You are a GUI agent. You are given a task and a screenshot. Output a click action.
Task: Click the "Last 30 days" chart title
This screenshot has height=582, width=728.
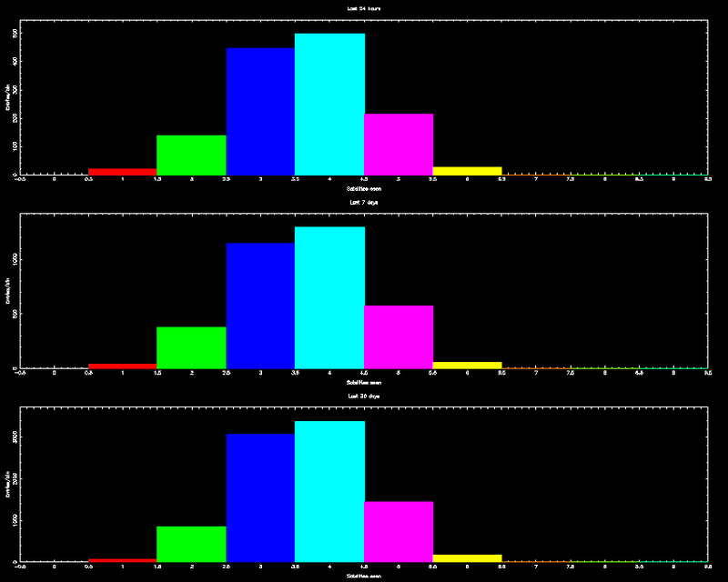point(364,396)
